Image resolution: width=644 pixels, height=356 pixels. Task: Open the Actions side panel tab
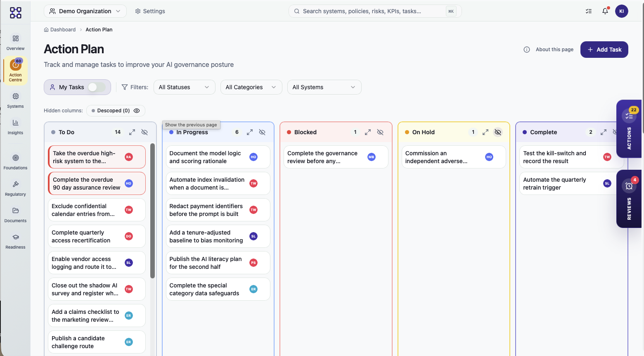629,129
